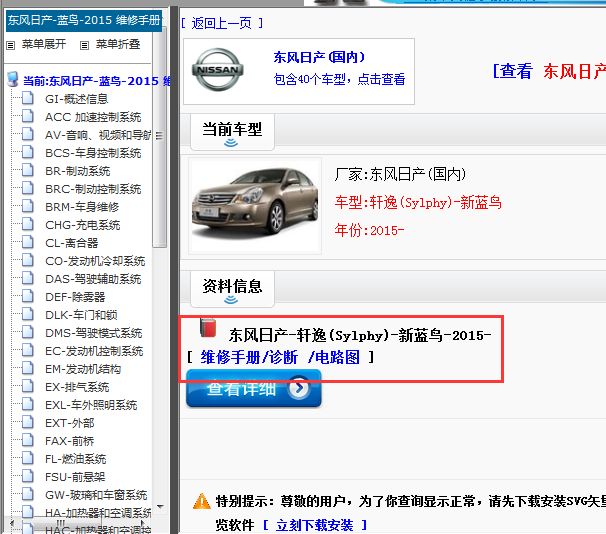
Task: Open 维修手册/诊断 /电路图 link
Action: click(x=280, y=357)
